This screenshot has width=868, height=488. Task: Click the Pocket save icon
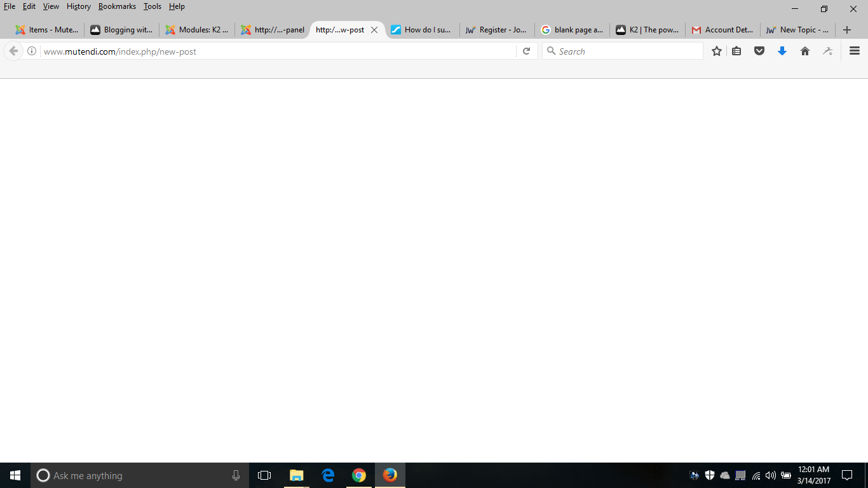coord(759,51)
